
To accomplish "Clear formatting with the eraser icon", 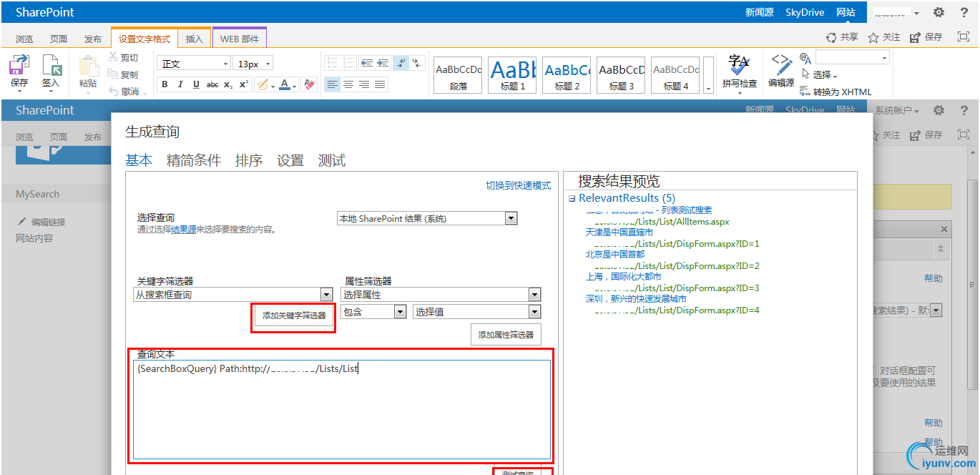I will [309, 84].
